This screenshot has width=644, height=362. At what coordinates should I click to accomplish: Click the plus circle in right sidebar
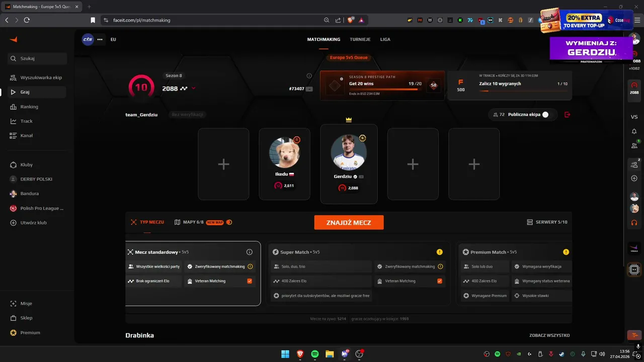634,178
